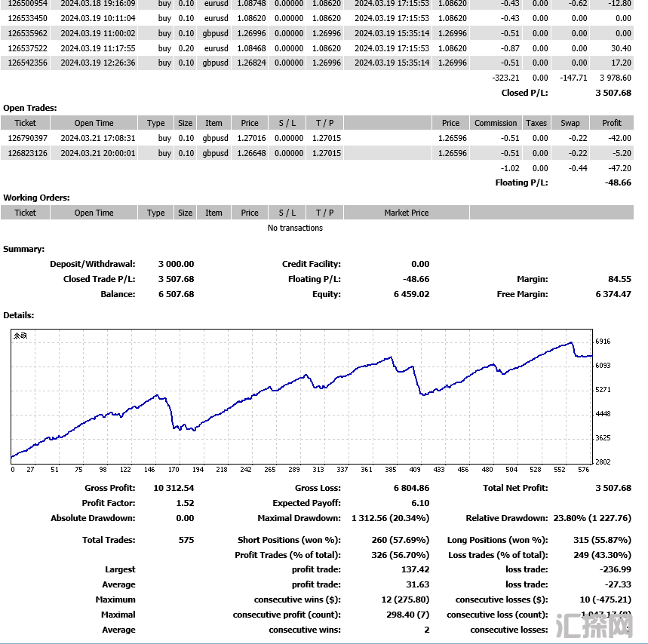Screen dimensions: 648x644
Task: Click the Free Margin value 6 374.47
Action: 613,294
